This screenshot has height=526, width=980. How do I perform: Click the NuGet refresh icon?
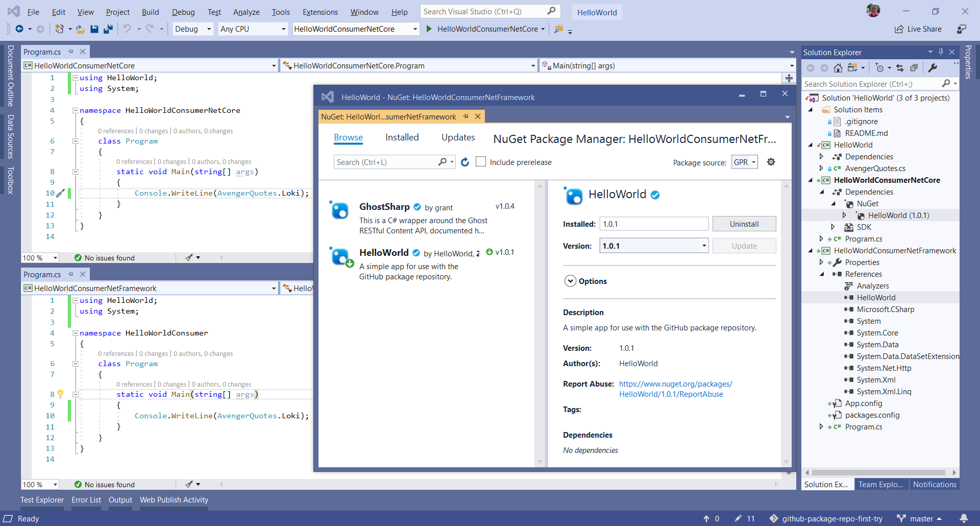point(464,162)
